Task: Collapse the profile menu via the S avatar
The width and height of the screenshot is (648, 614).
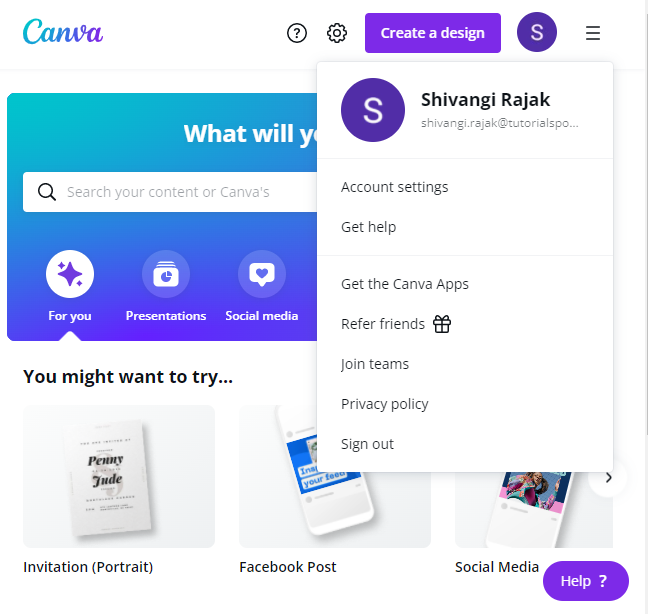Action: point(537,32)
